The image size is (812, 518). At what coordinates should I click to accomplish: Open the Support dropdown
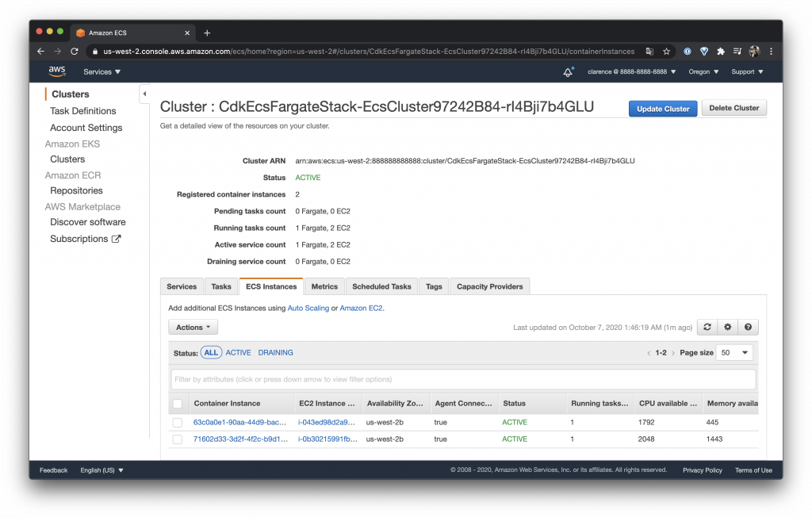747,71
